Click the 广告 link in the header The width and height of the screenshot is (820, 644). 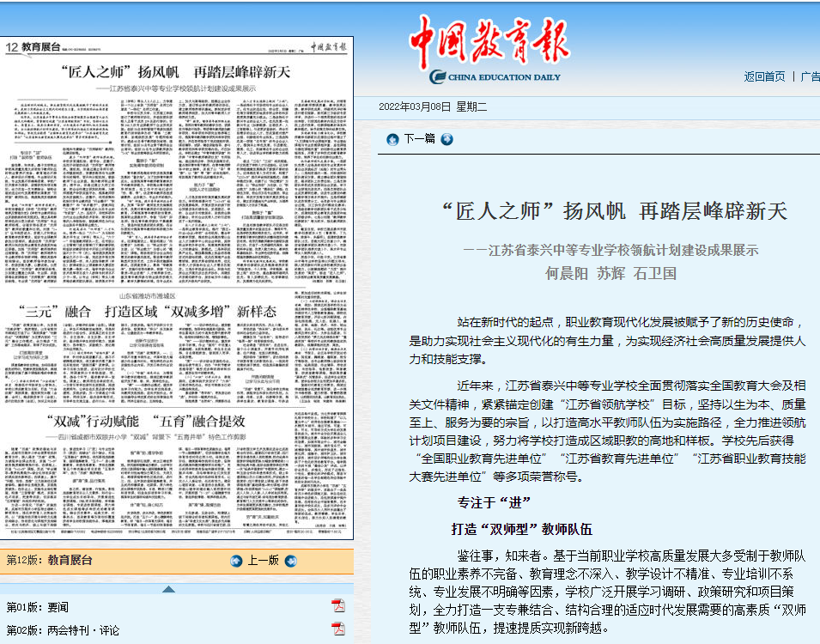point(810,76)
